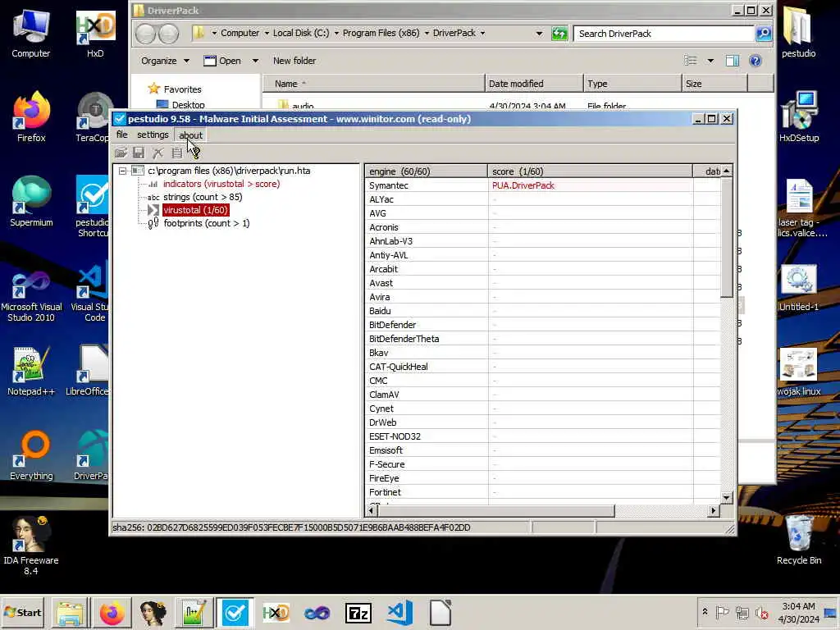Click the Windows Explorer taskbar icon
This screenshot has width=840, height=630.
pyautogui.click(x=71, y=612)
